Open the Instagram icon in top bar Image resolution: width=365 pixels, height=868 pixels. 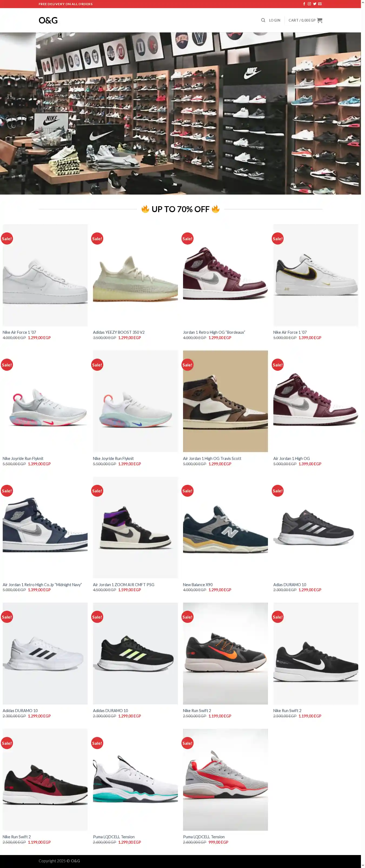tap(309, 4)
